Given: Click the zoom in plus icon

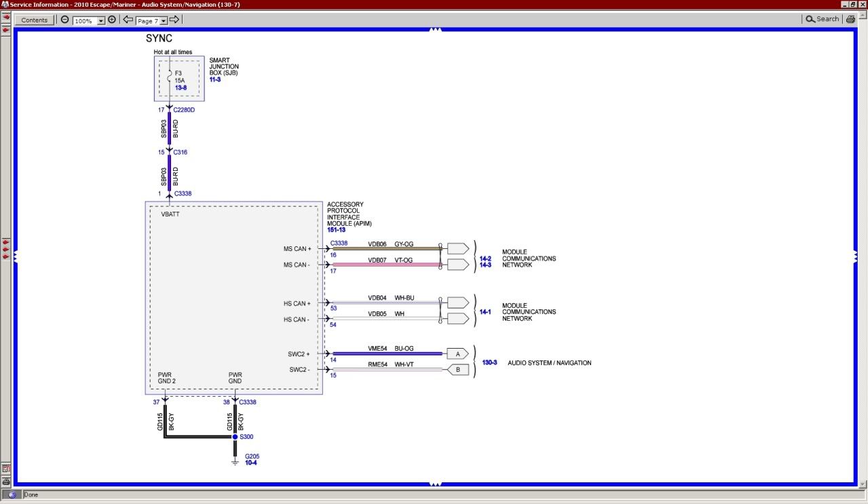Looking at the screenshot, I should pyautogui.click(x=112, y=20).
